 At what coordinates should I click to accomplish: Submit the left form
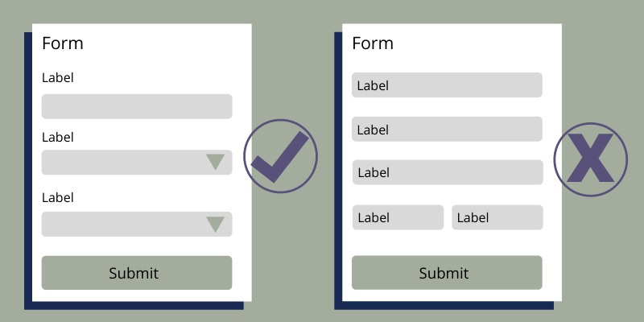[137, 273]
